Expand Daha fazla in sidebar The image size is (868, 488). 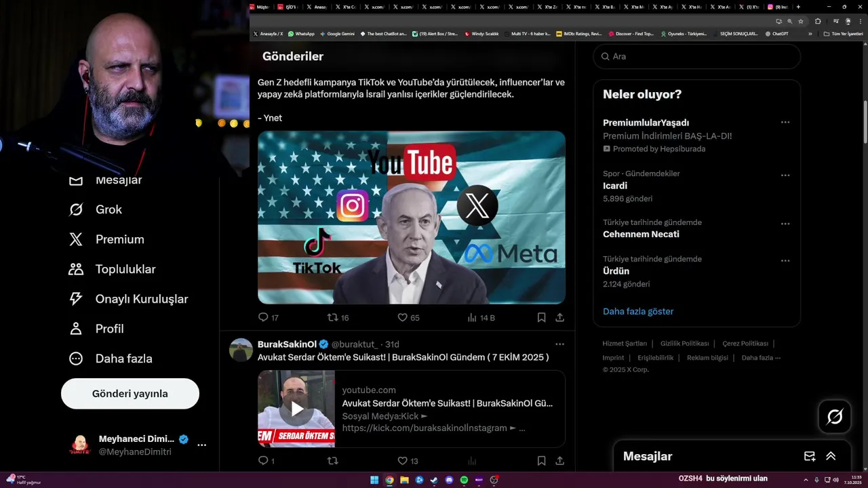tap(111, 359)
